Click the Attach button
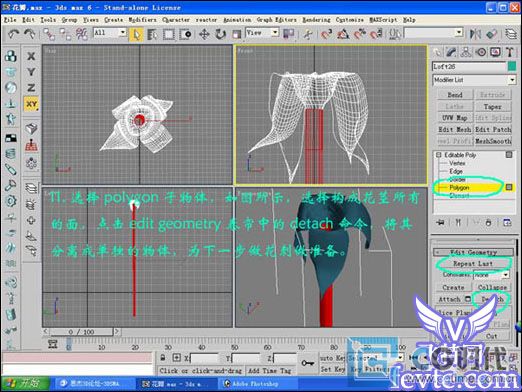522x392 pixels. click(x=449, y=299)
